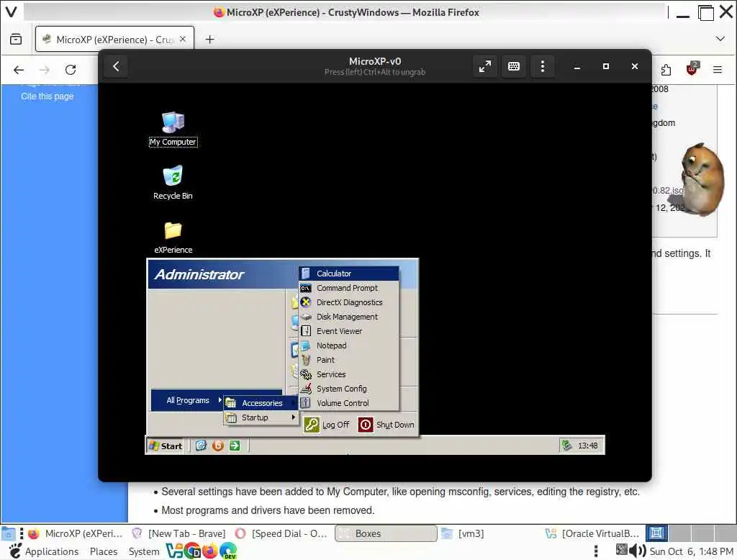The width and height of the screenshot is (737, 560).
Task: Switch to MicroXP Firefox taskbar entry
Action: pyautogui.click(x=75, y=533)
